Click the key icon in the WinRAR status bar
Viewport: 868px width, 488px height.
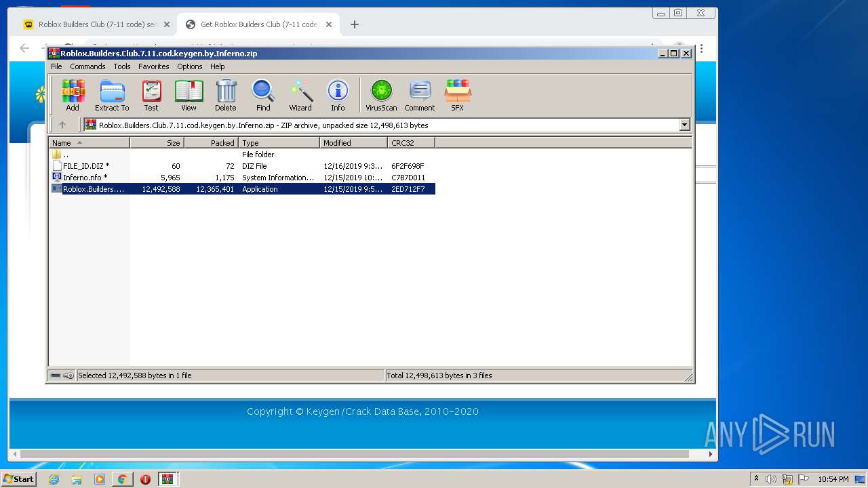pos(68,375)
